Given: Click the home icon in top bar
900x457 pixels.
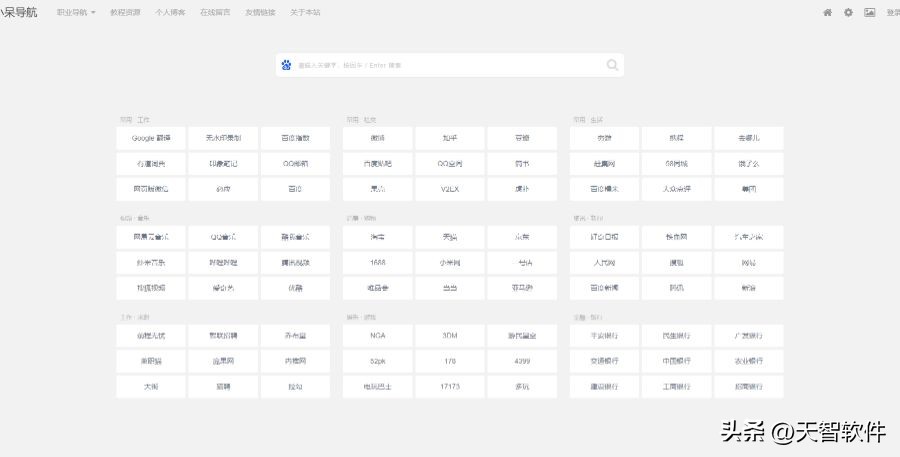Looking at the screenshot, I should [827, 13].
